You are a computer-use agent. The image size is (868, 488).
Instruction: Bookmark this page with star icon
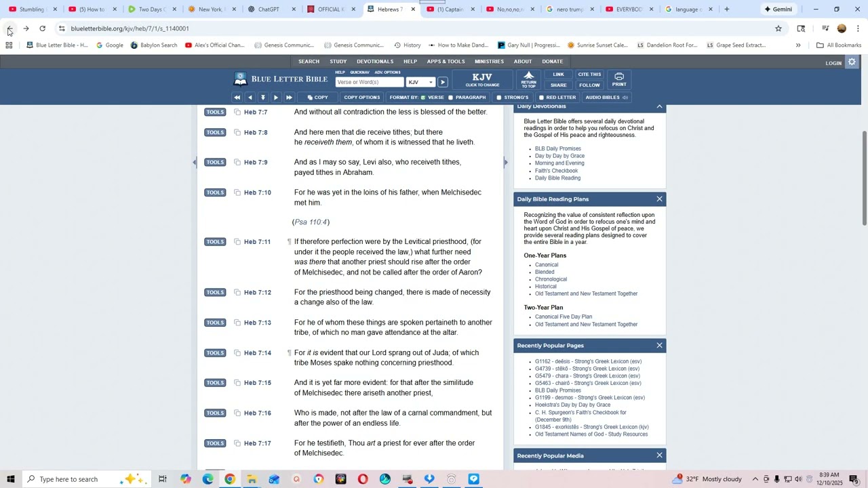click(x=778, y=28)
